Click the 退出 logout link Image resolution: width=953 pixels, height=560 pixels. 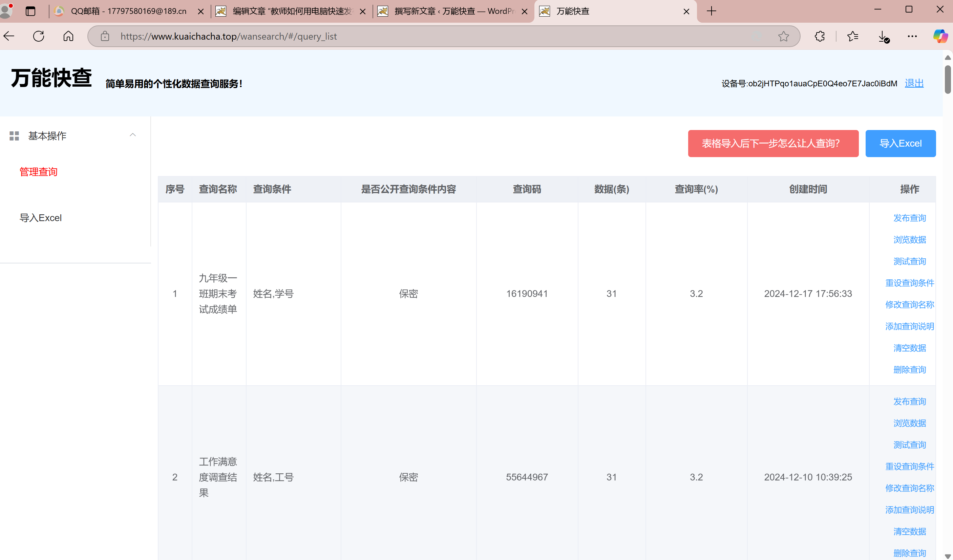(x=914, y=83)
